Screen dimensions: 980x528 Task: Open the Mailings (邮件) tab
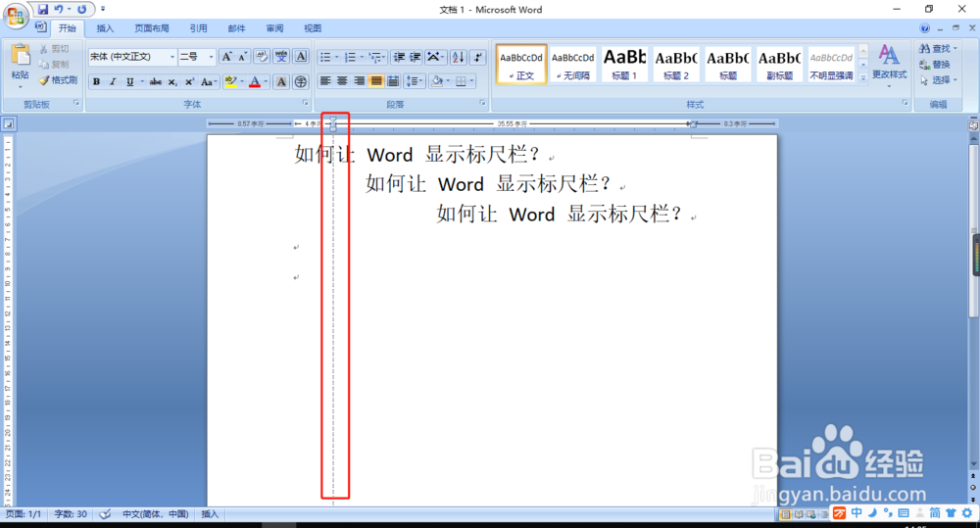tap(236, 28)
